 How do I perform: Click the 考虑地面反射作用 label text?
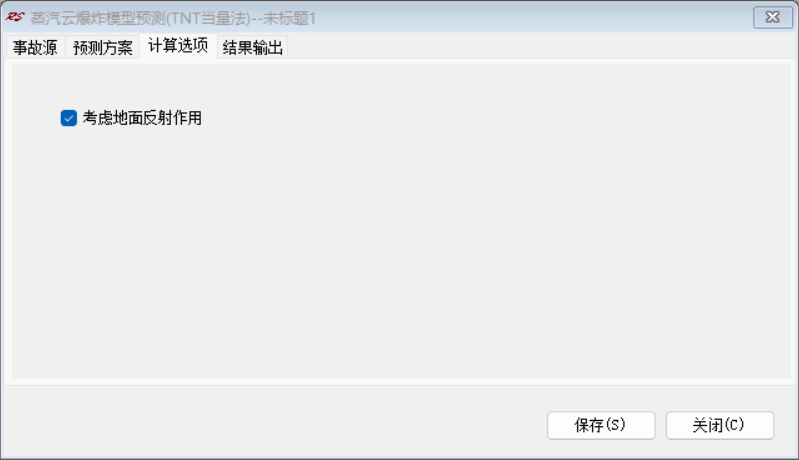pyautogui.click(x=142, y=118)
